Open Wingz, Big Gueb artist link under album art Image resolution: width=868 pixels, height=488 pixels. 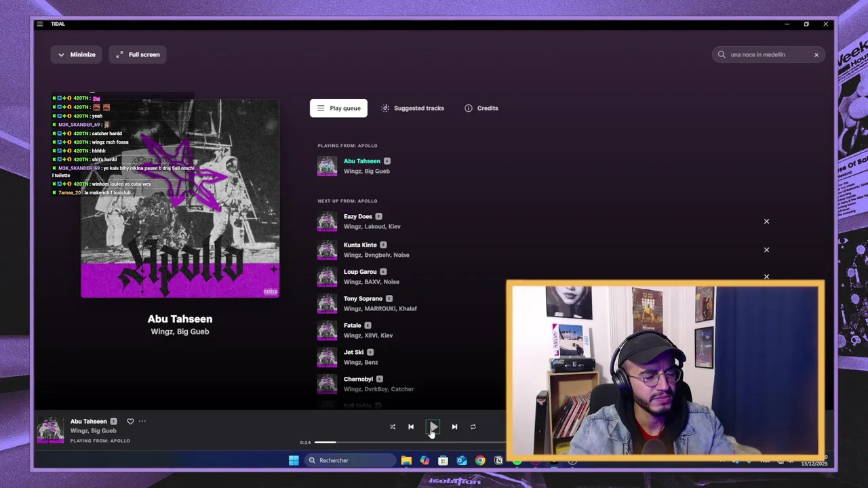point(180,332)
